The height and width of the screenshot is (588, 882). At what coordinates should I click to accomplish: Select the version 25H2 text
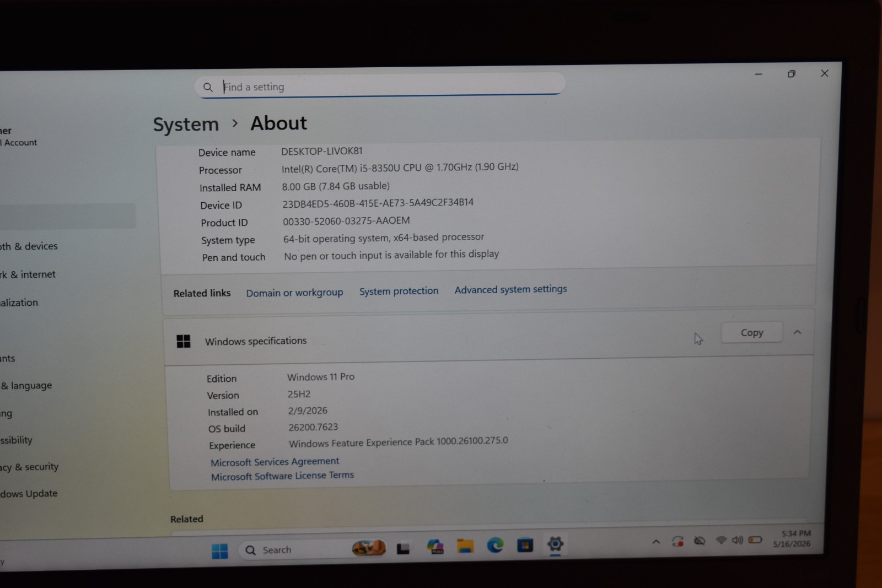coord(299,394)
